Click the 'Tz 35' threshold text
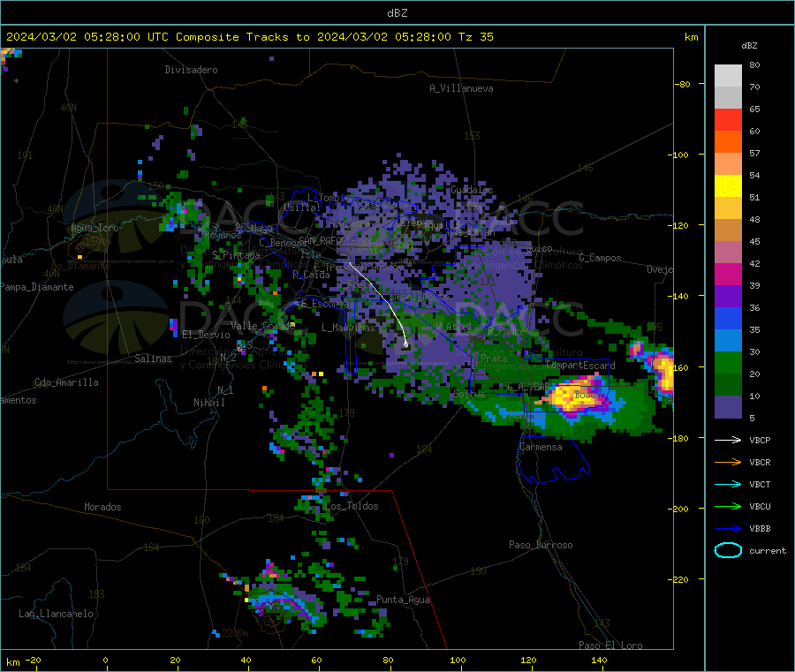The image size is (795, 672). [x=475, y=37]
